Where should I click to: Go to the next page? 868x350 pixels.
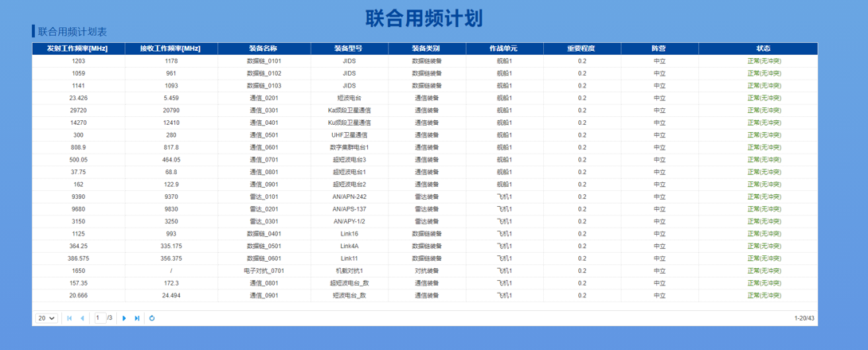point(124,318)
